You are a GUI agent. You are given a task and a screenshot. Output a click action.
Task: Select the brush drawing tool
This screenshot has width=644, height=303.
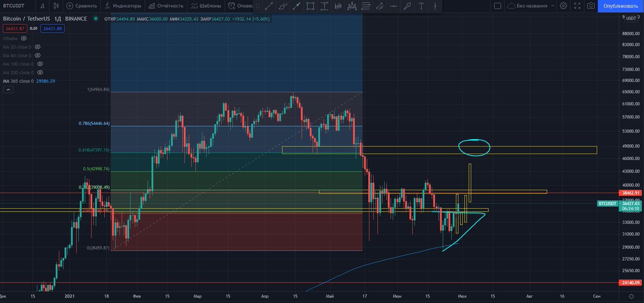[x=283, y=6]
